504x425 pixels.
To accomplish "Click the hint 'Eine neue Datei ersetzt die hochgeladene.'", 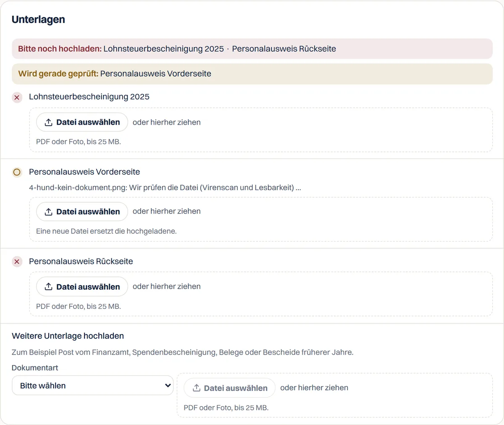I will (x=106, y=231).
